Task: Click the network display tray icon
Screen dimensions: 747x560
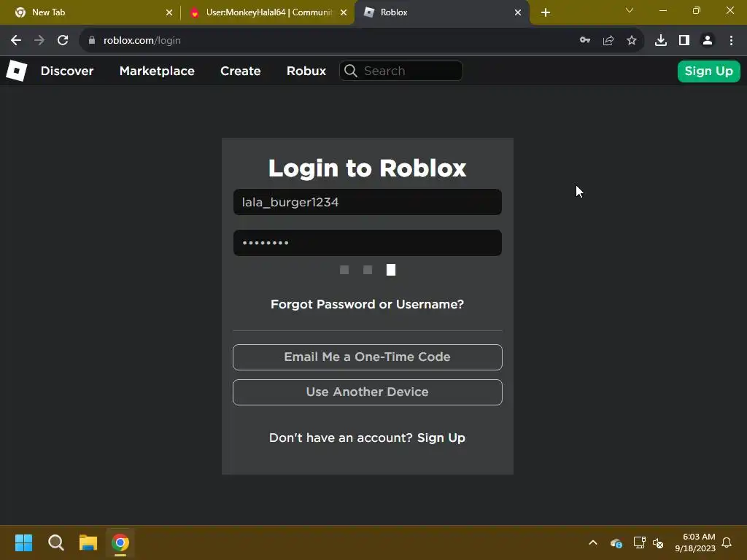Action: click(639, 542)
